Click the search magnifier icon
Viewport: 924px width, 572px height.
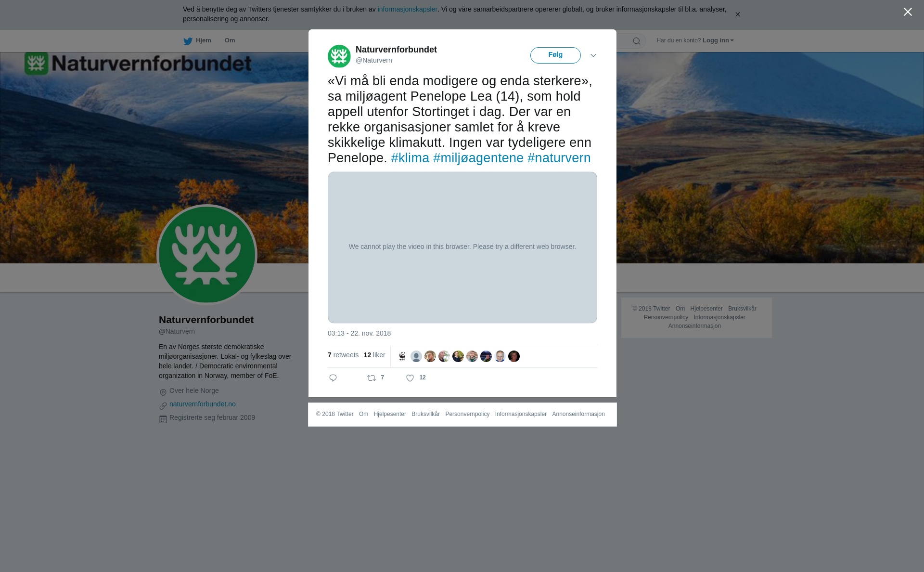(x=637, y=41)
